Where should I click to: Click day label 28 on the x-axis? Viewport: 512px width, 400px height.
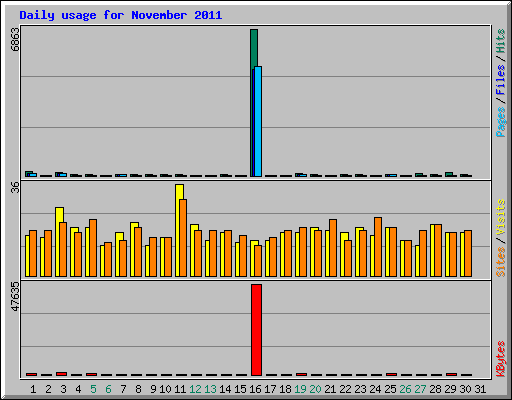point(435,389)
